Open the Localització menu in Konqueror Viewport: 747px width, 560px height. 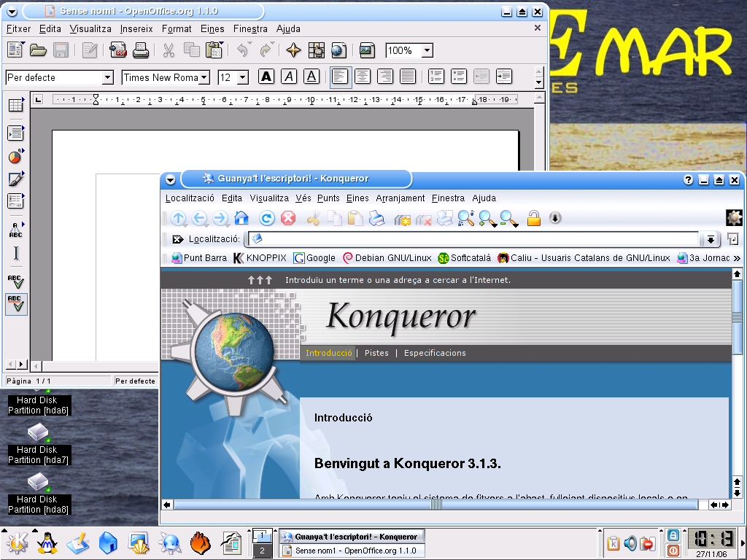[190, 198]
